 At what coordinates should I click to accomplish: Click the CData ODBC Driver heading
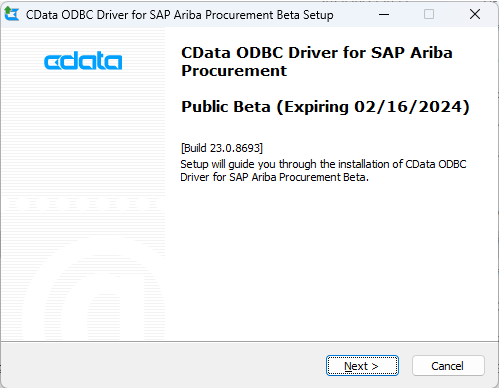coord(317,62)
